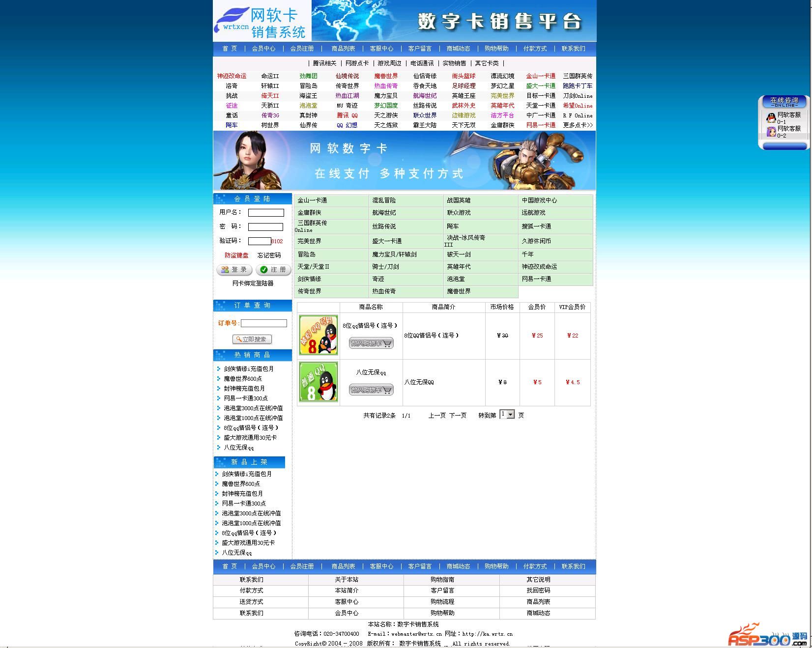Open 魔兽世界600点 under 热销商品
This screenshot has width=812, height=648.
(243, 379)
